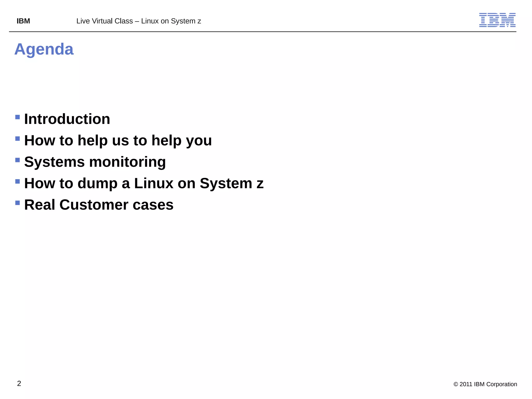Select 'How to help us to help you'
532x399 pixels.
(118, 141)
